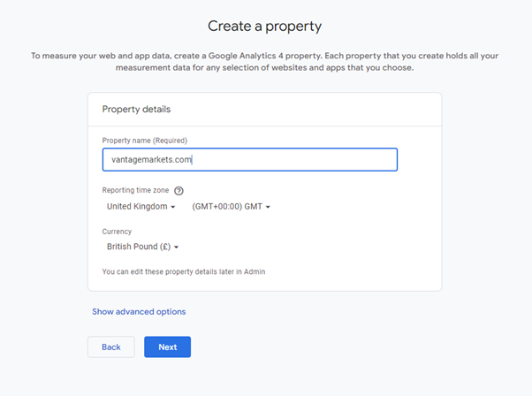Click the caret arrow next to British Pound (£)
Screen dimensions: 532x396
177,247
